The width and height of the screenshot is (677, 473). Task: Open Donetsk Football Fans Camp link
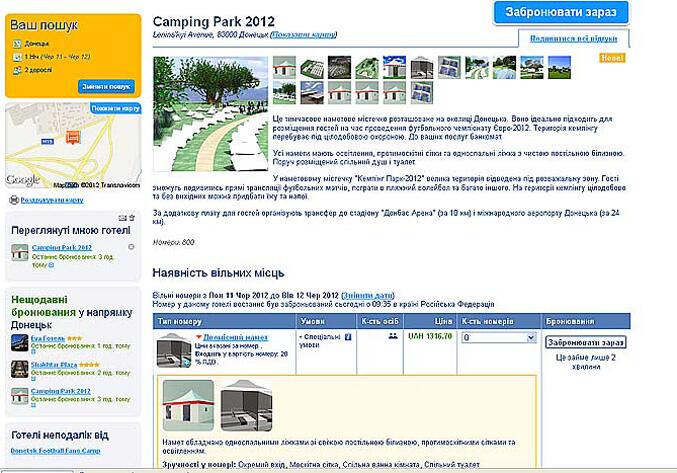tap(55, 451)
